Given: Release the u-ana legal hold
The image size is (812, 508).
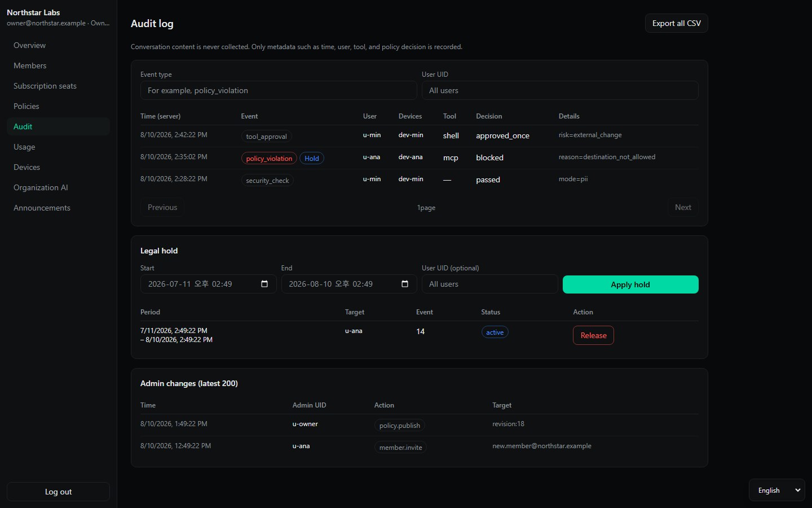Looking at the screenshot, I should (x=593, y=335).
